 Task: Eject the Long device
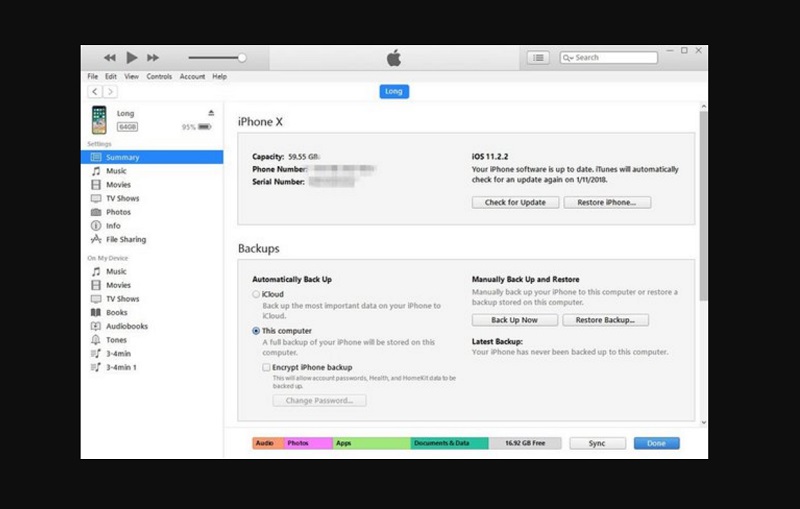211,113
